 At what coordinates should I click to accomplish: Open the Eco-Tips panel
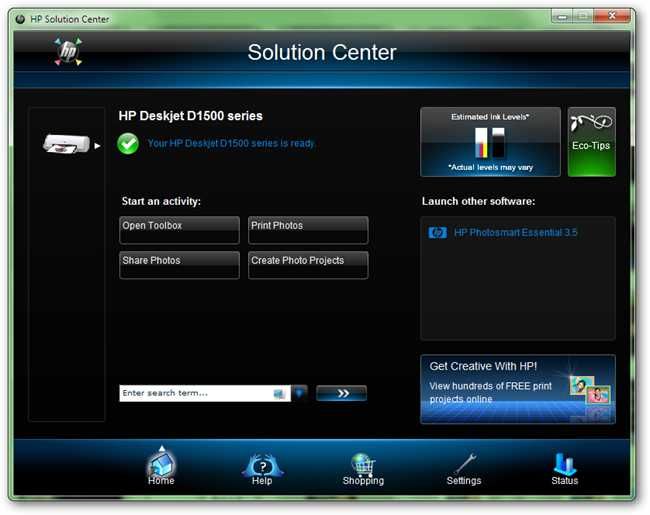(x=592, y=142)
